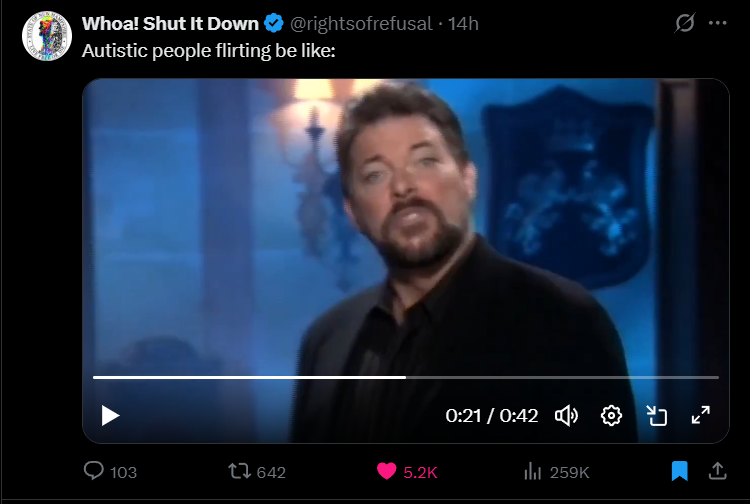Repost this tweet
Image resolution: width=750 pixels, height=504 pixels.
(x=239, y=471)
